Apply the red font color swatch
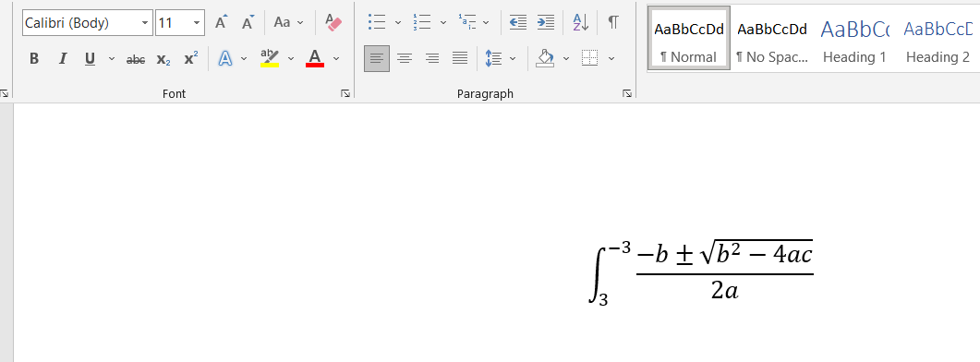The image size is (980, 362). click(x=314, y=59)
